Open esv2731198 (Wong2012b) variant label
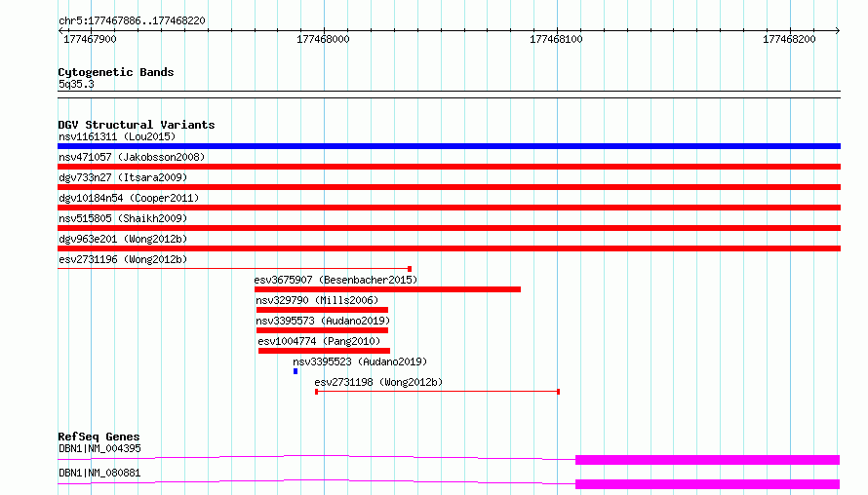 [x=378, y=382]
